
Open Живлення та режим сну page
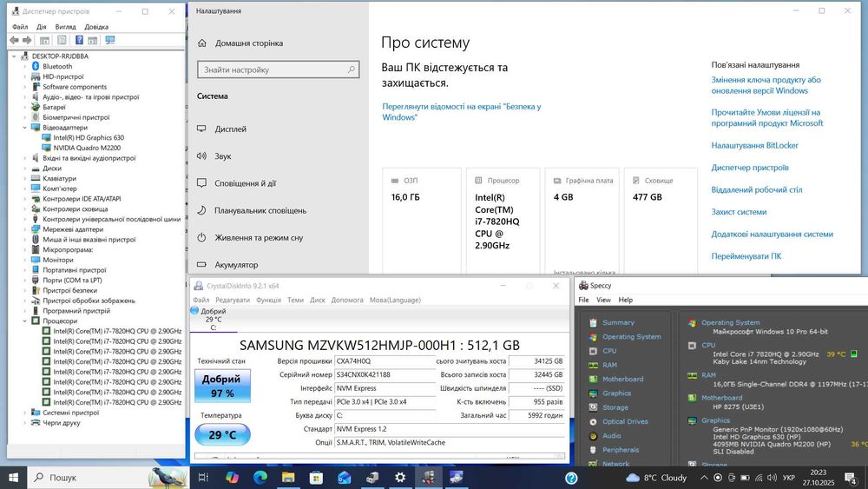pos(259,238)
